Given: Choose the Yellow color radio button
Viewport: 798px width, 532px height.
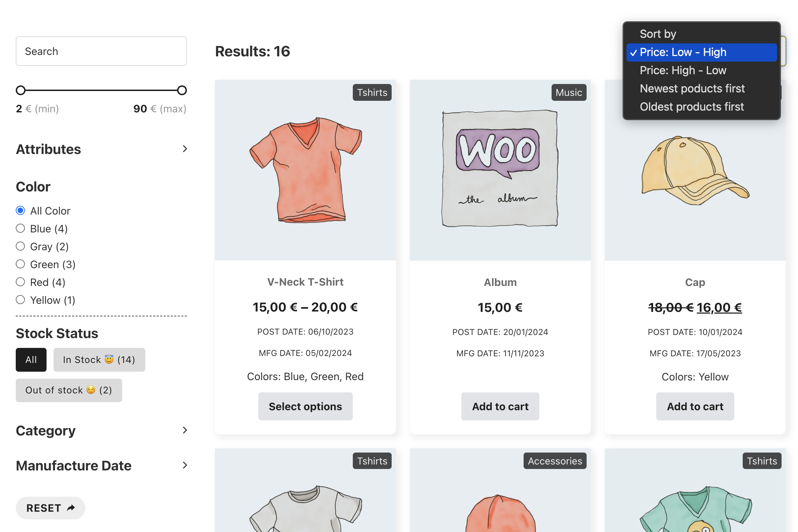Looking at the screenshot, I should point(21,300).
